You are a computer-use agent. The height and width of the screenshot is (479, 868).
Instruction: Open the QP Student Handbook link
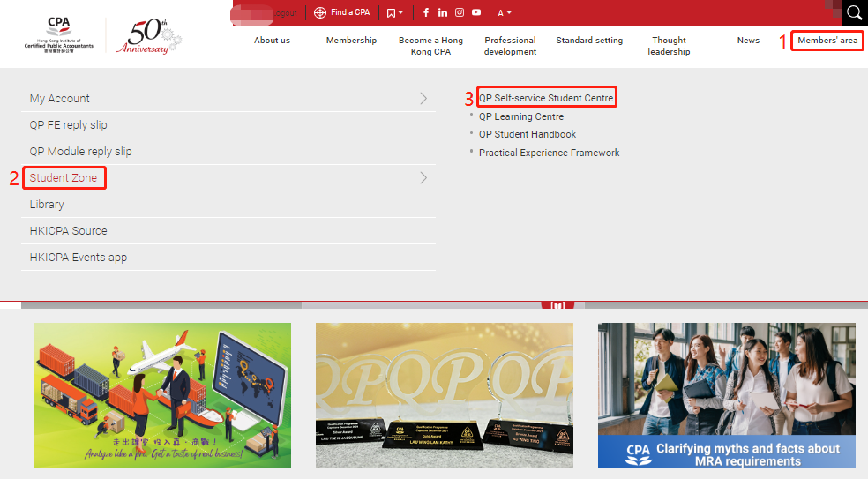(x=527, y=134)
